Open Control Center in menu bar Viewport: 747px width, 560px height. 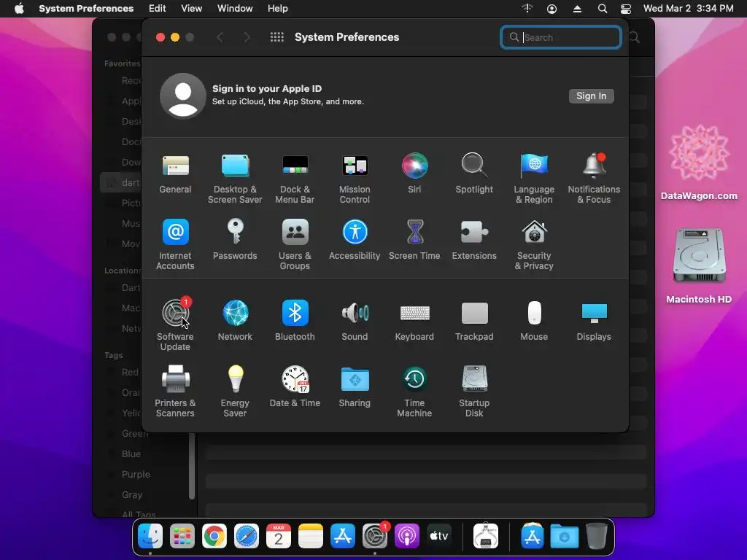point(625,9)
